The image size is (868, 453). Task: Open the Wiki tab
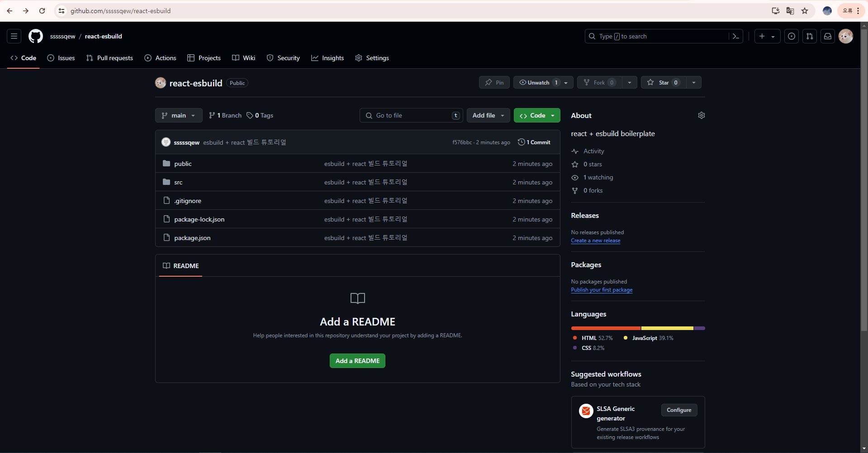(x=243, y=58)
